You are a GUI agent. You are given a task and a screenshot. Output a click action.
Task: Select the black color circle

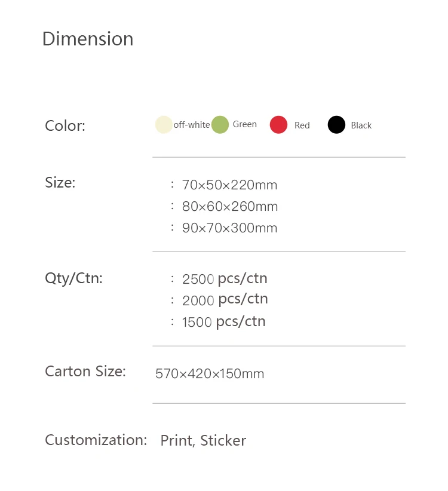336,125
